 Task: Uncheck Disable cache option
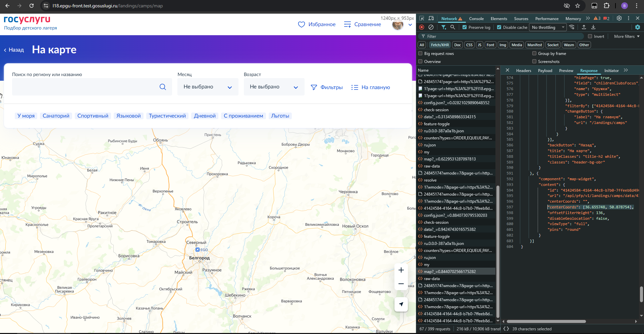[499, 27]
